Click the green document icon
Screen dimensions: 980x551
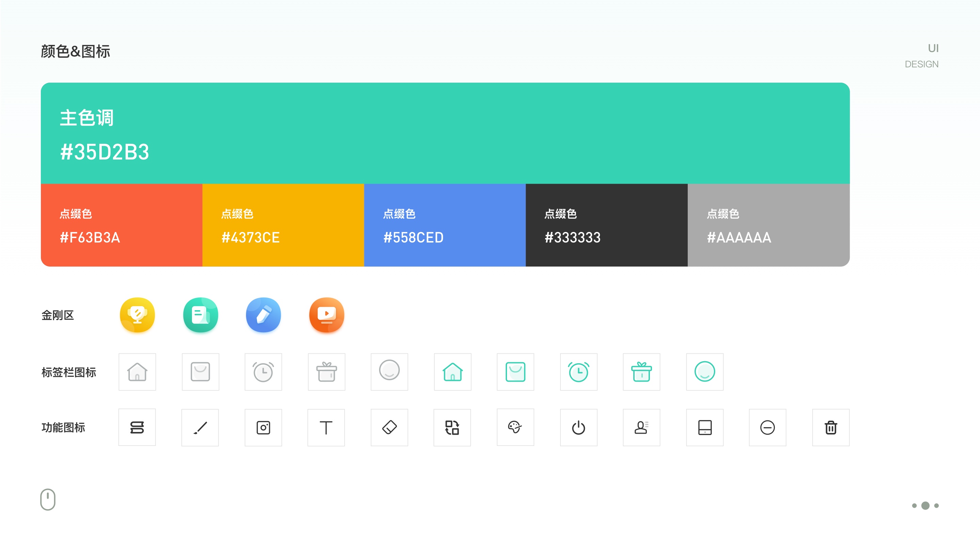pos(200,315)
